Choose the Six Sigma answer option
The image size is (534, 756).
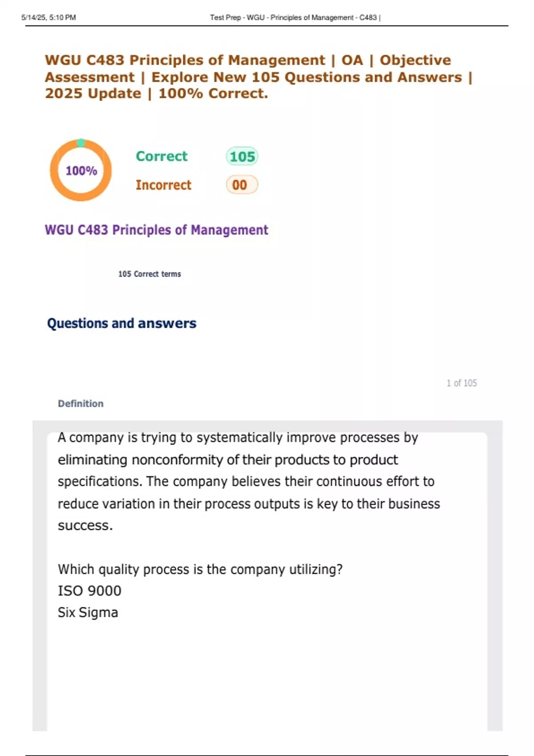pyautogui.click(x=88, y=612)
